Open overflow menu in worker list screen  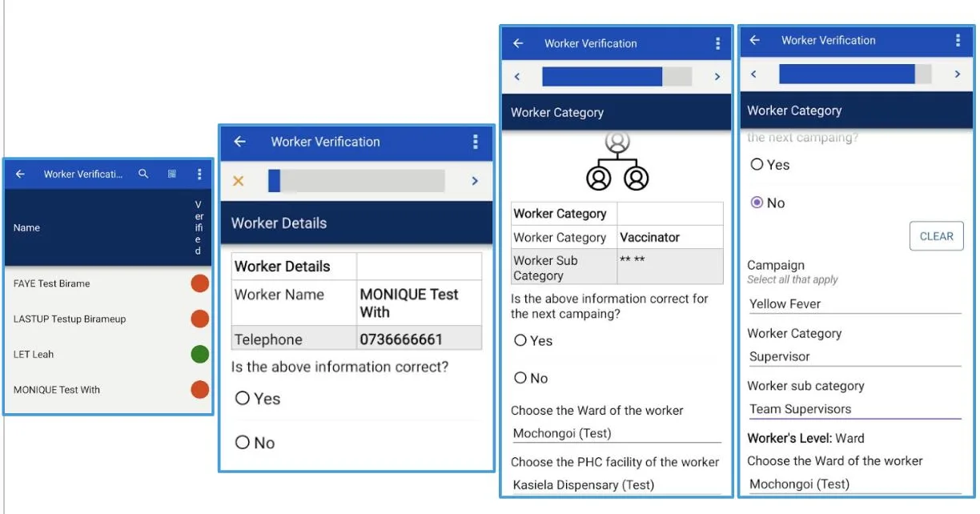click(x=199, y=174)
